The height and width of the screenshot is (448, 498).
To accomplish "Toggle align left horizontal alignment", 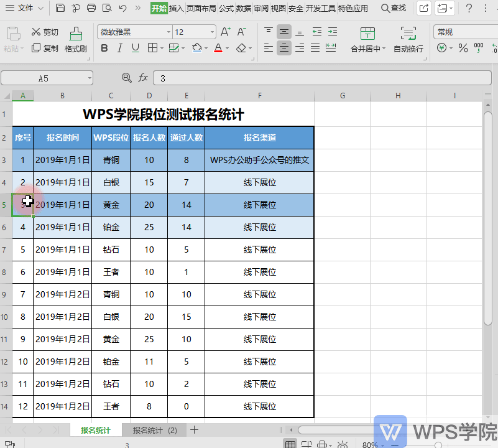I will [269, 48].
